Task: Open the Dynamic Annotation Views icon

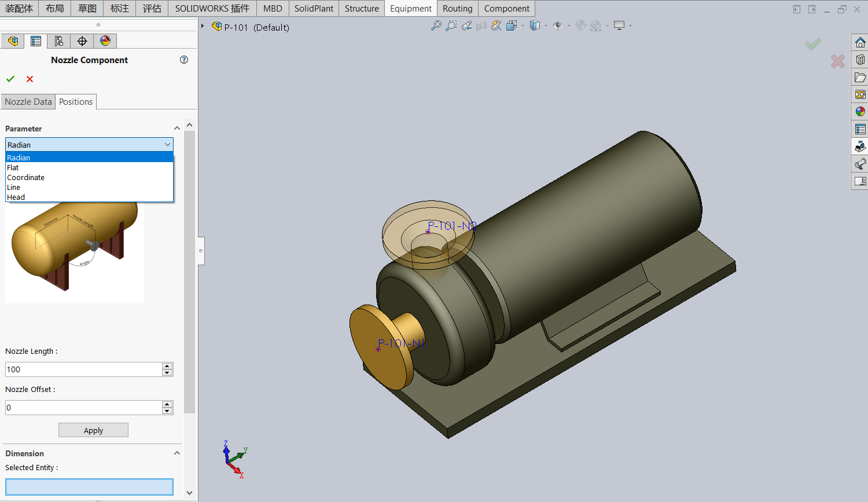Action: 496,25
